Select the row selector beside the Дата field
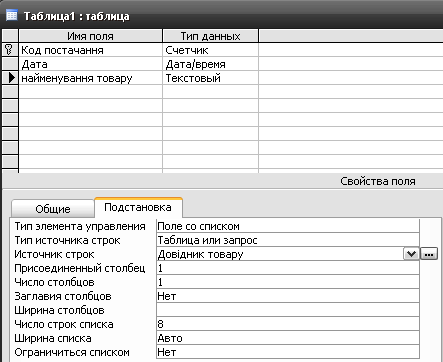Screen dimensions: 443x362 point(10,64)
